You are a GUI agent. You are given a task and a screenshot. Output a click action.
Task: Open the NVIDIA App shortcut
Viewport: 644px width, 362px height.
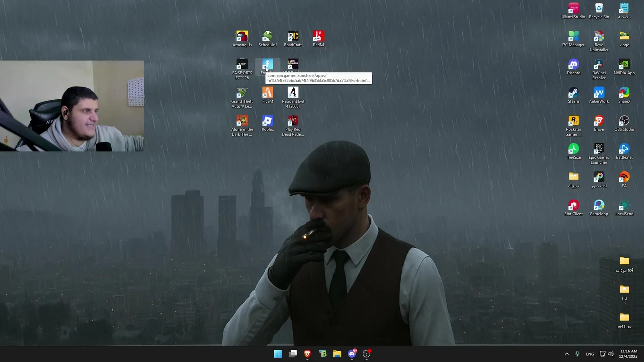[624, 67]
